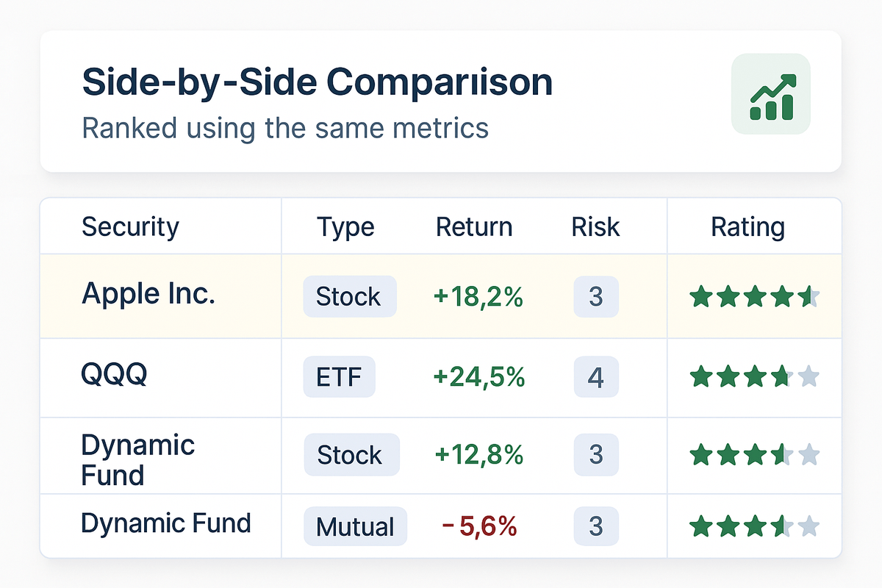Click the Mutual type badge
The width and height of the screenshot is (882, 588).
(355, 526)
